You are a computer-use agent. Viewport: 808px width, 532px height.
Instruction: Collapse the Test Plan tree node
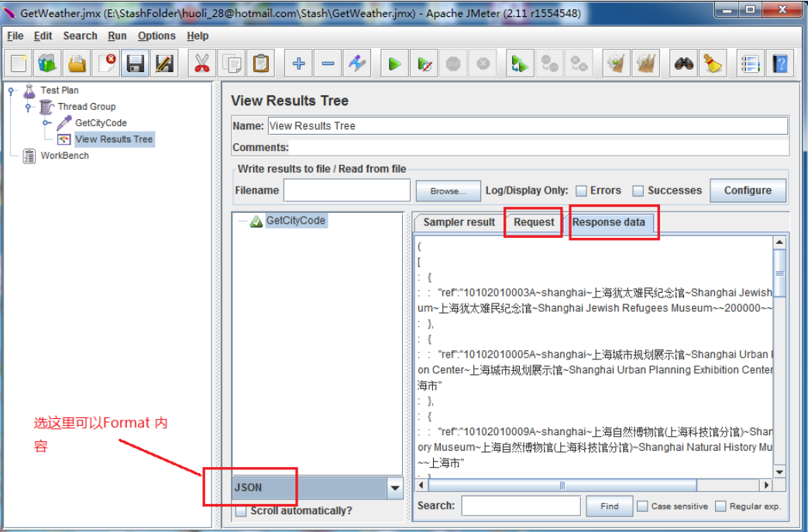point(12,91)
